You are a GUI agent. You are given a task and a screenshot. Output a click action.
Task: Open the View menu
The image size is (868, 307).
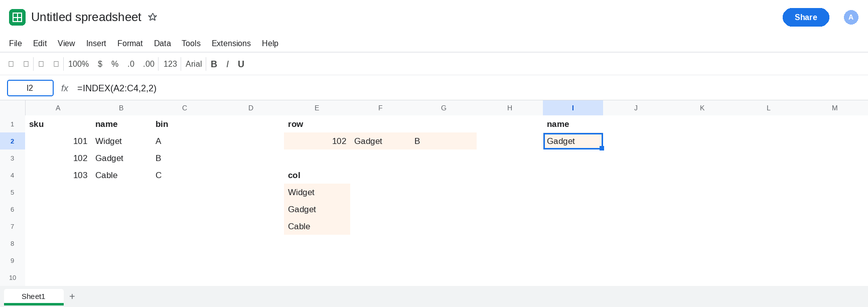pos(66,43)
